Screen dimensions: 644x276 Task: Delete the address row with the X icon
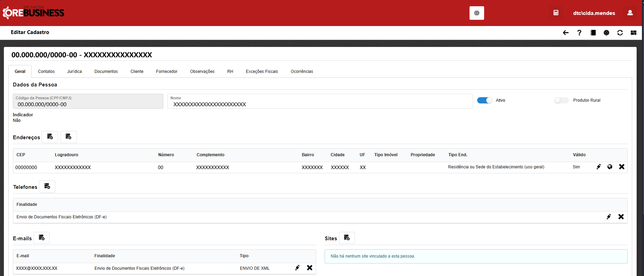pos(621,167)
